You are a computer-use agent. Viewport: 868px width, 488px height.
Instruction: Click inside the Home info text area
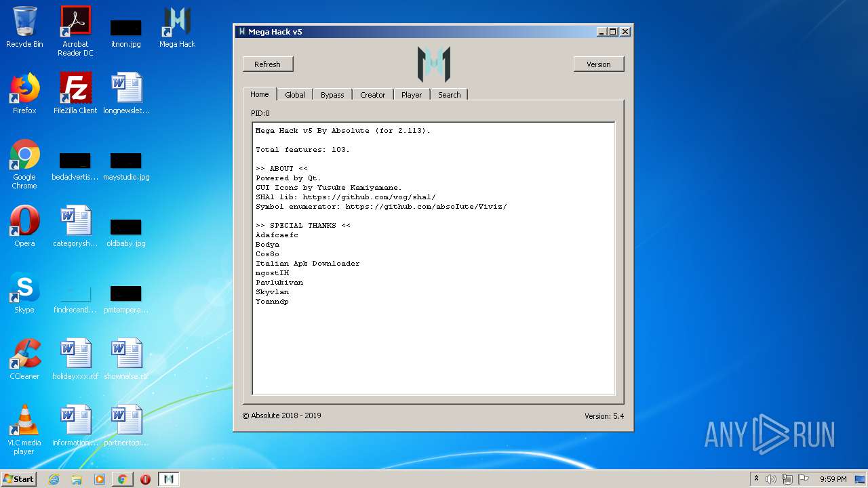tap(433, 258)
